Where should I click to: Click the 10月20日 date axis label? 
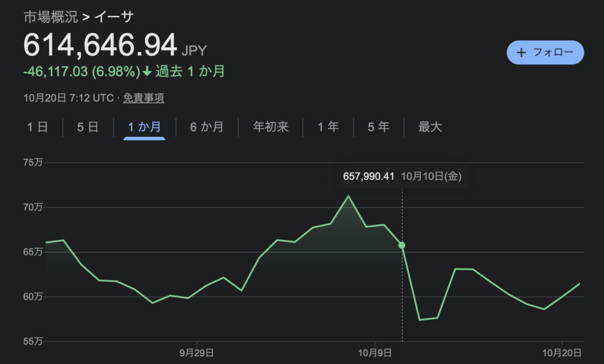(562, 353)
